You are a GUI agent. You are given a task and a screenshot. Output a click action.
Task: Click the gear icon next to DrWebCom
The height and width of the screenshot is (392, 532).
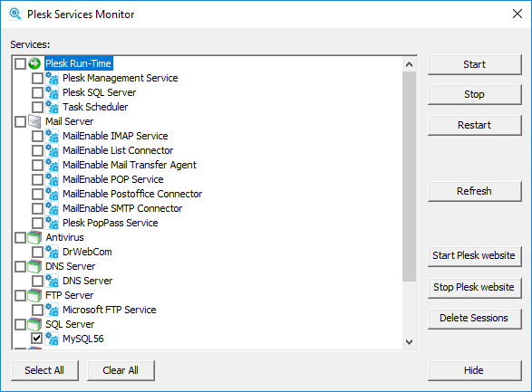(52, 252)
